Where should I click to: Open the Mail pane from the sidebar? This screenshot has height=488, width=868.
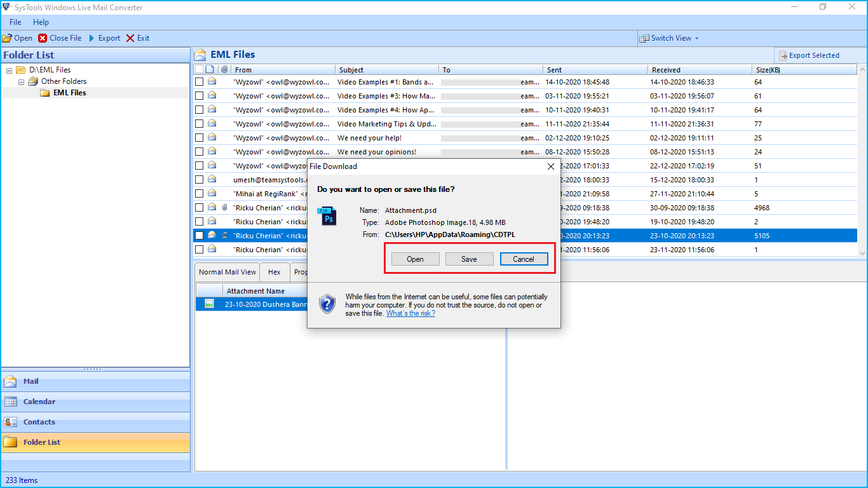point(95,381)
